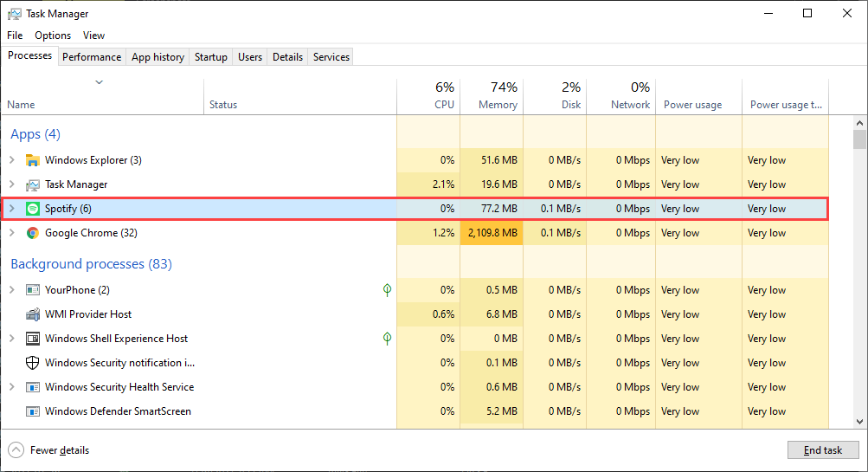Click the vertical scrollbar thumb
Viewport: 868px width, 472px height.
coord(859,140)
